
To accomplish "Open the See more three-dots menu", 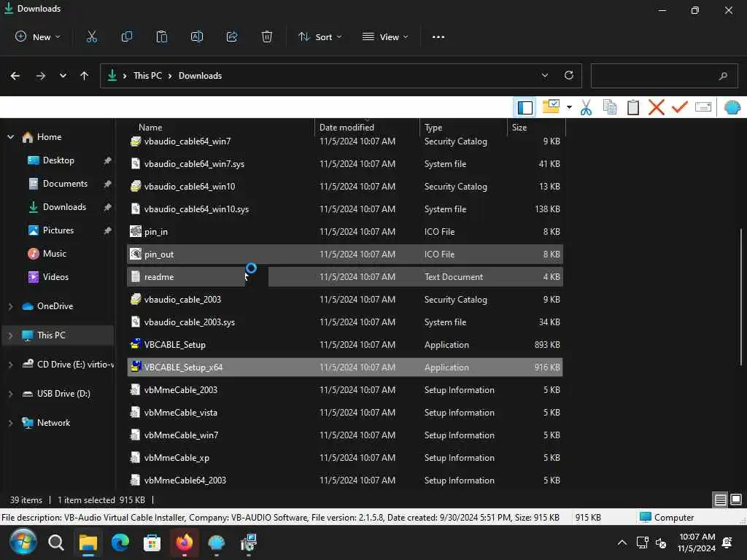I will coord(438,36).
